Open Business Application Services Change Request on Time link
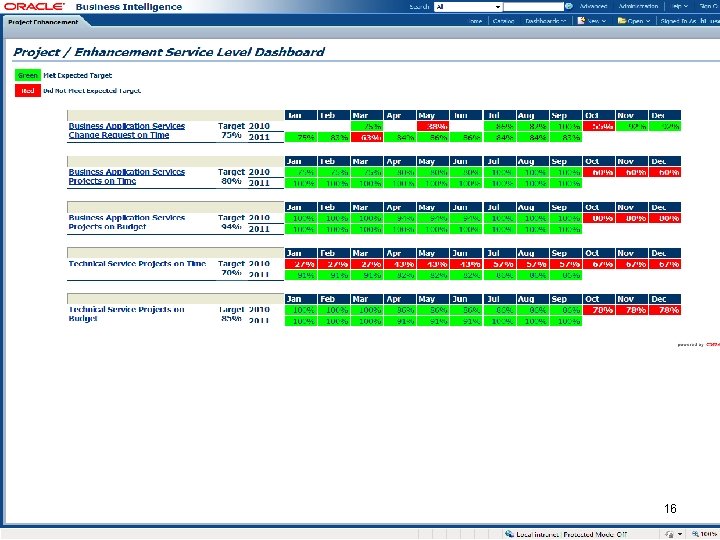 127,130
